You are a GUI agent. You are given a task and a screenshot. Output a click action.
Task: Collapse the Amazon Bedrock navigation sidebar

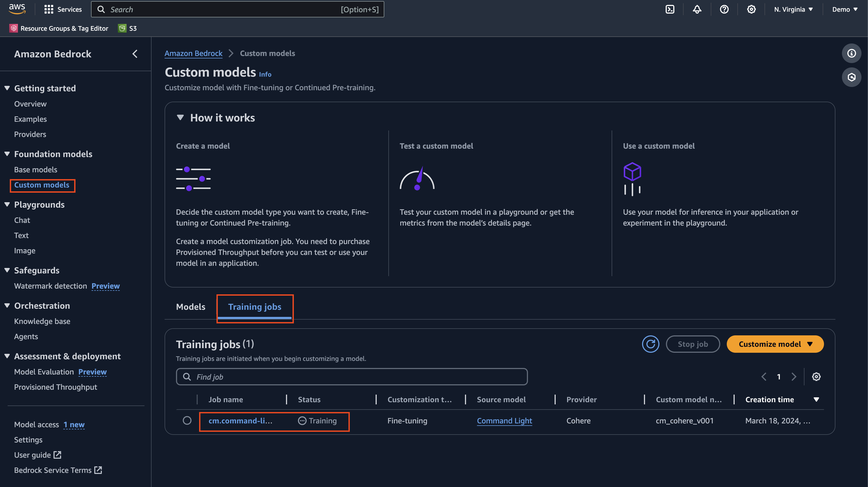pos(135,54)
